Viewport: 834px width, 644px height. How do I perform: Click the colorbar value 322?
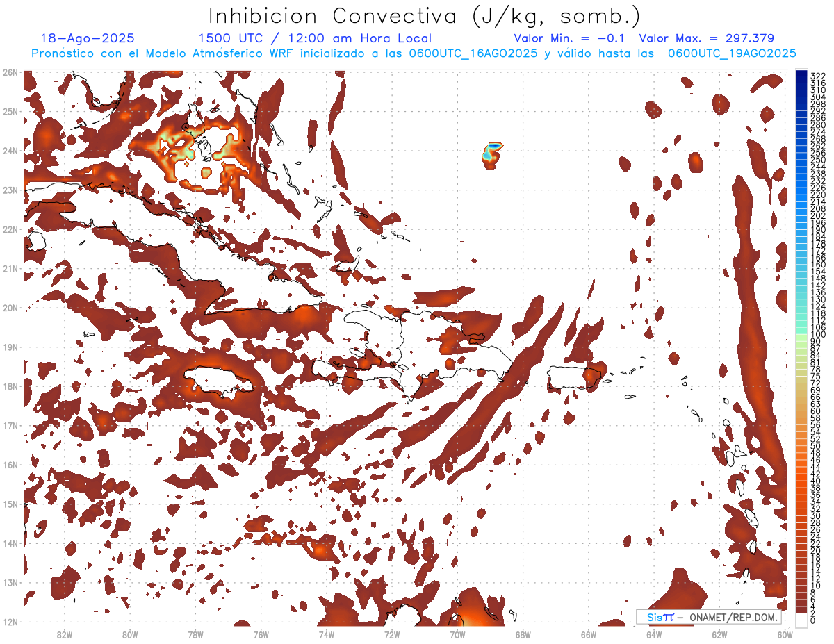(x=818, y=76)
